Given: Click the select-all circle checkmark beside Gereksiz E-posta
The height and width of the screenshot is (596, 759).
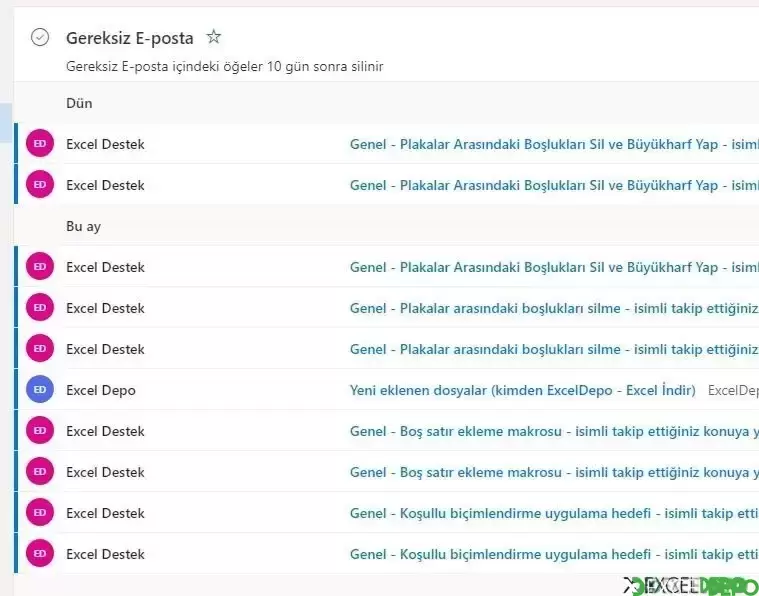Looking at the screenshot, I should [x=40, y=37].
